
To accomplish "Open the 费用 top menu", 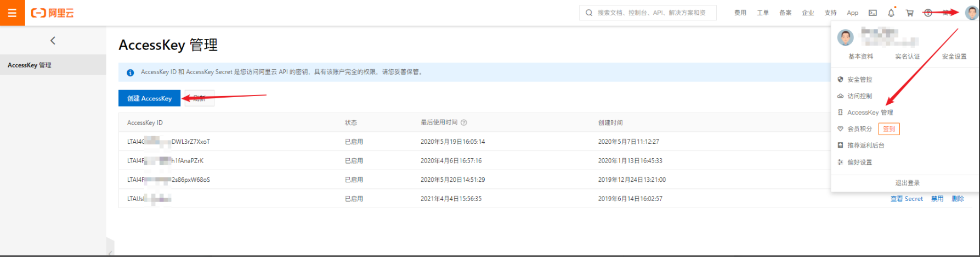I will [x=740, y=13].
